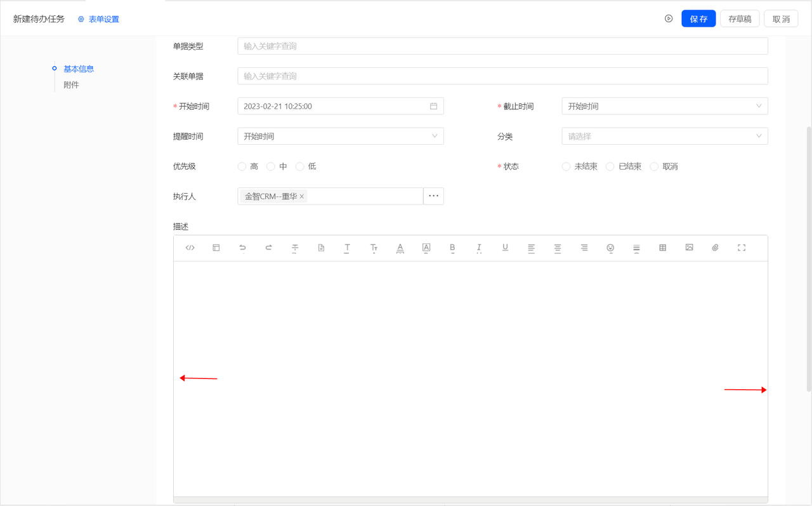Open 执行人 selector with ellipsis button
The height and width of the screenshot is (506, 812).
[434, 196]
